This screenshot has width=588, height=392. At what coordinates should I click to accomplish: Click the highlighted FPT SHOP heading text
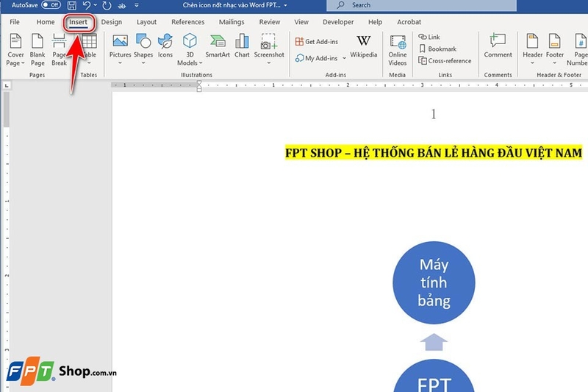[x=434, y=153]
